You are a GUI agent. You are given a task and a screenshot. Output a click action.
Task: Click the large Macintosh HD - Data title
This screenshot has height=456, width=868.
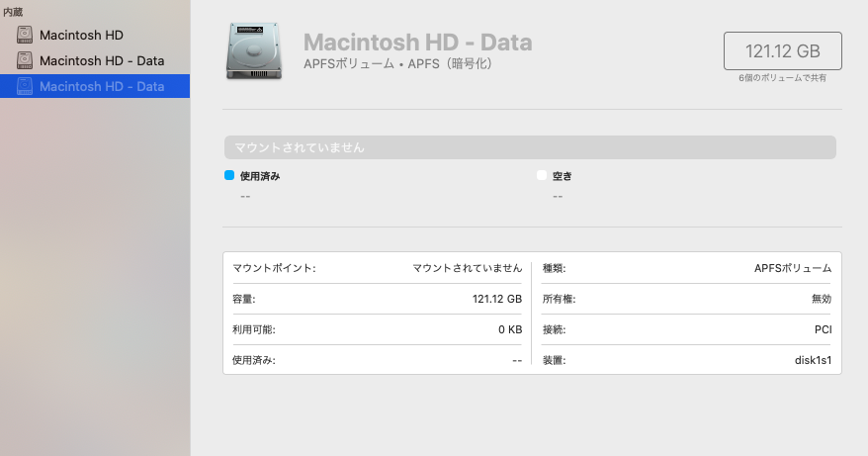[417, 43]
